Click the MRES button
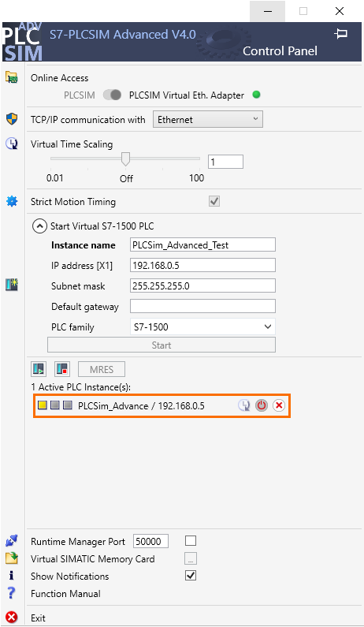The height and width of the screenshot is (627, 364). [x=102, y=369]
